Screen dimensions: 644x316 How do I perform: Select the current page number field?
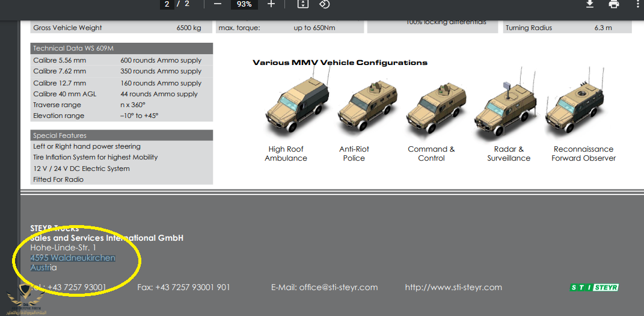[167, 4]
